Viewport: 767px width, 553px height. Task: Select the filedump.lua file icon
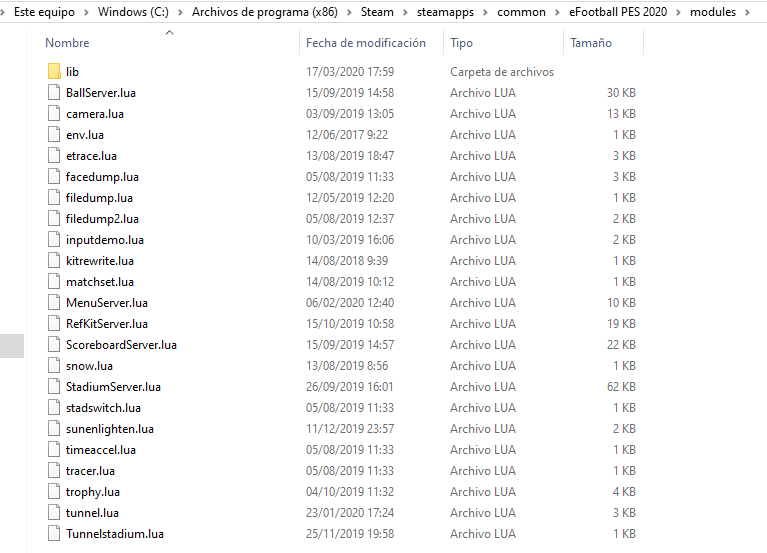click(54, 198)
